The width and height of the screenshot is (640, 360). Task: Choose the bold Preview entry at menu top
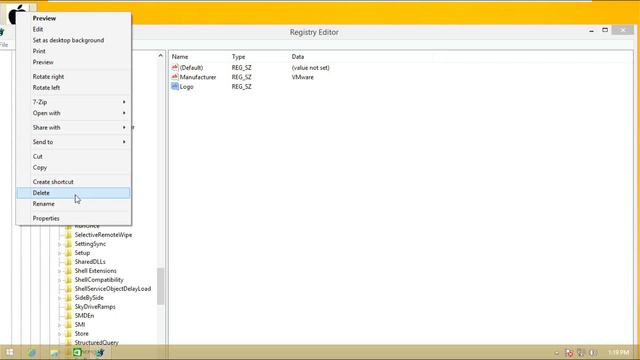(x=73, y=18)
